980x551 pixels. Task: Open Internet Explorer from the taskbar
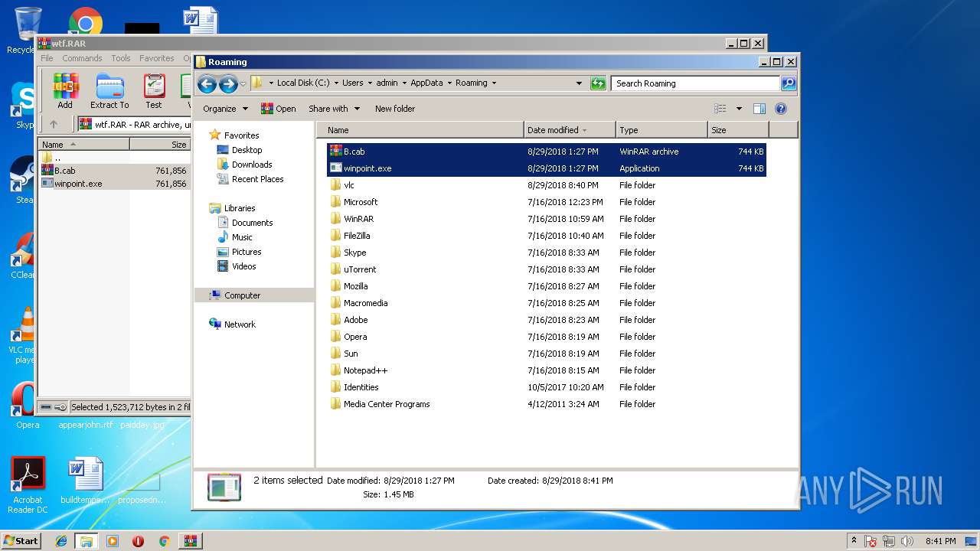[61, 541]
